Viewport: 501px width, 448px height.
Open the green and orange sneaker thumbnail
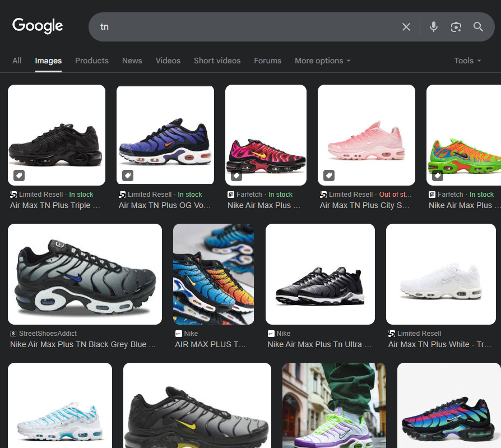click(x=463, y=135)
